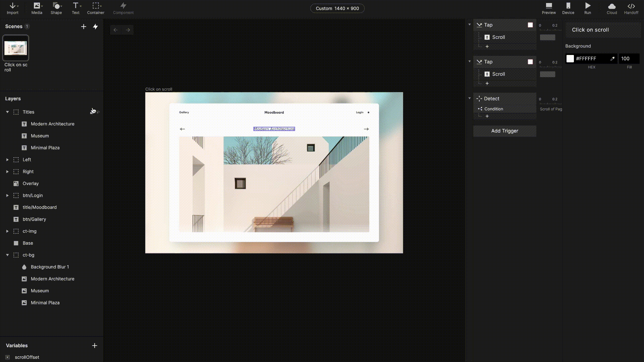644x362 pixels.
Task: Toggle visibility of Titles layer group
Action: 98,112
